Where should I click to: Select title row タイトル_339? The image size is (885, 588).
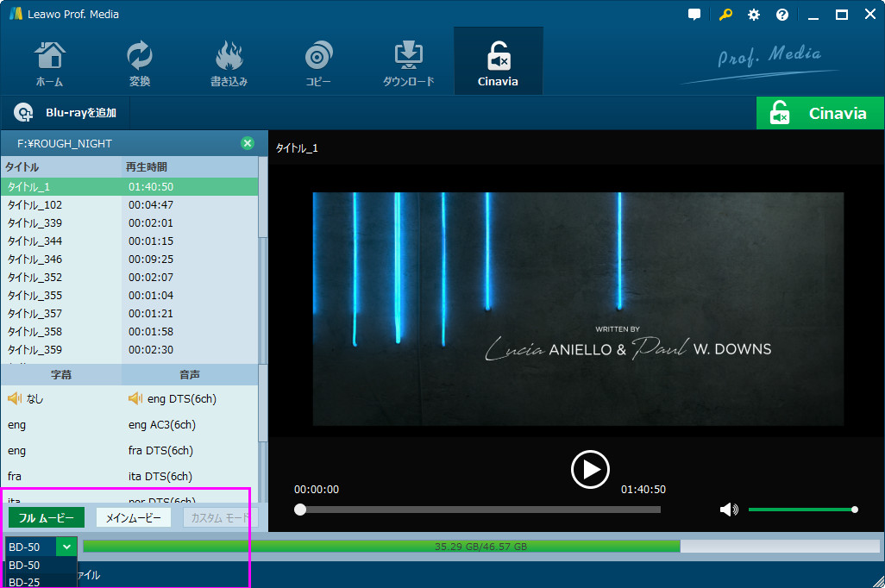tap(129, 223)
